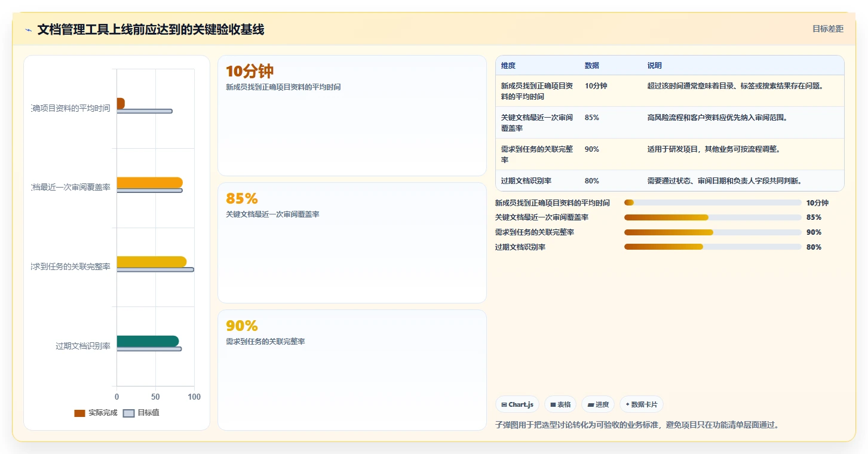
Task: Toggle the 实际完成 legend item
Action: [96, 413]
